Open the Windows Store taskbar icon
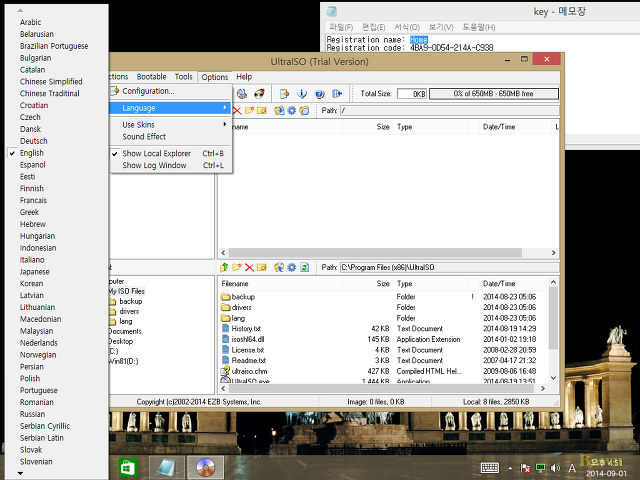This screenshot has height=480, width=640. (x=128, y=468)
